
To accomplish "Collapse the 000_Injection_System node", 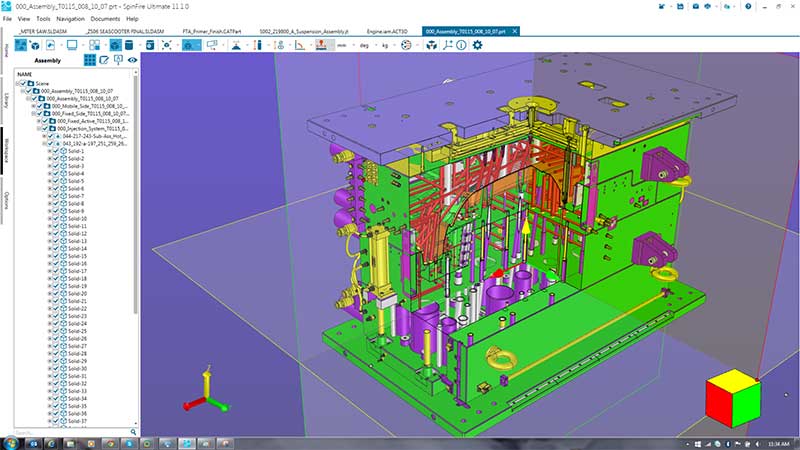I will (x=40, y=129).
